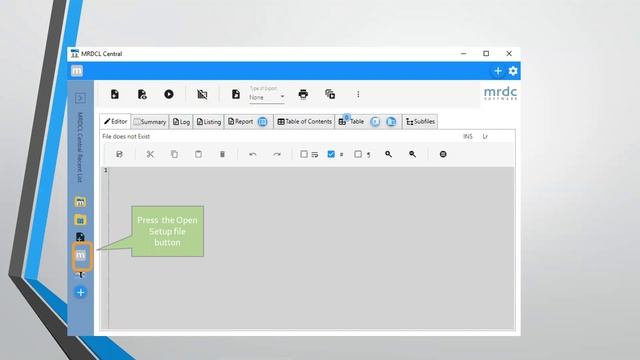Screen dimensions: 640x360
Task: Open the Type of Export dropdown showing None
Action: pyautogui.click(x=267, y=97)
